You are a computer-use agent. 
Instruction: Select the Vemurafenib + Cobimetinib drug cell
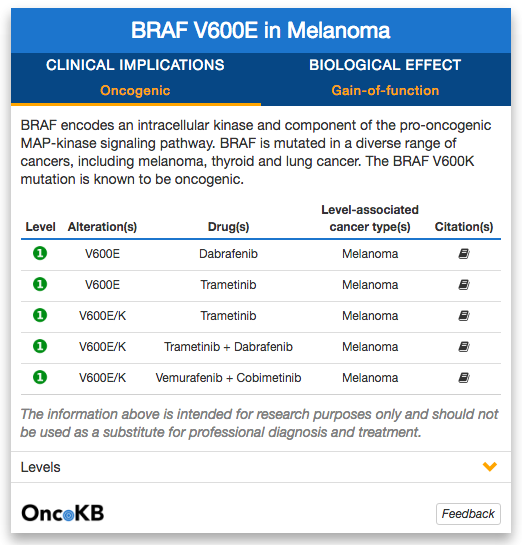(x=228, y=378)
